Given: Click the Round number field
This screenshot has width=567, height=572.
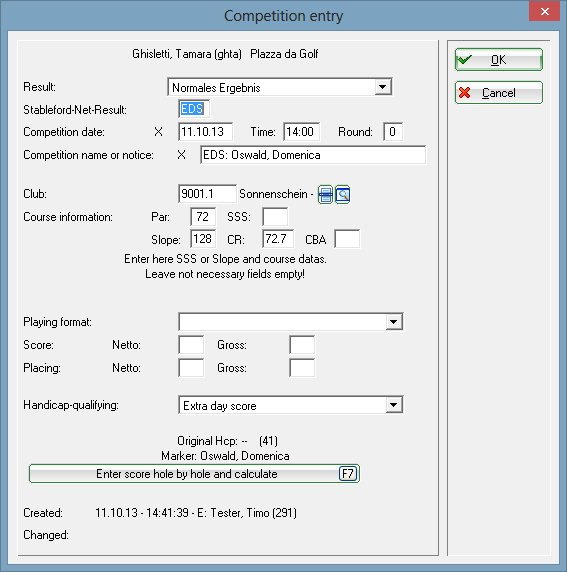Looking at the screenshot, I should 393,132.
